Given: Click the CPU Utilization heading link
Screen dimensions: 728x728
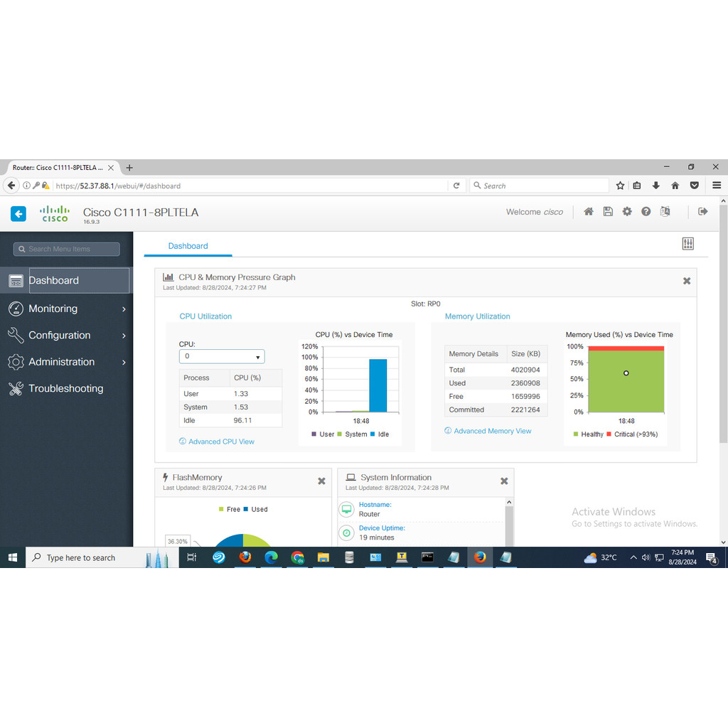Looking at the screenshot, I should [x=205, y=316].
